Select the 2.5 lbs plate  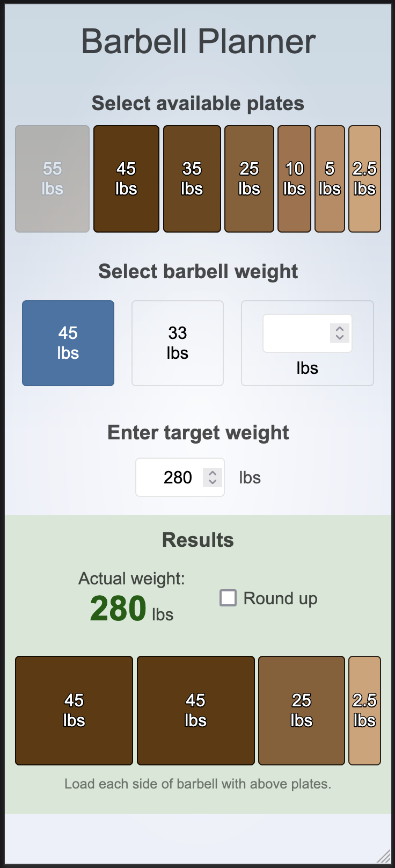[364, 179]
